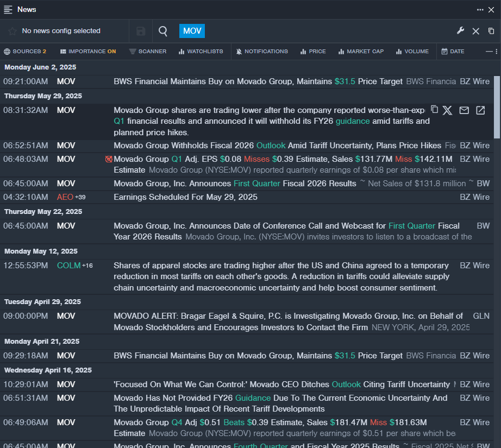
Task: Open the three-dot more options menu
Action: (x=480, y=10)
